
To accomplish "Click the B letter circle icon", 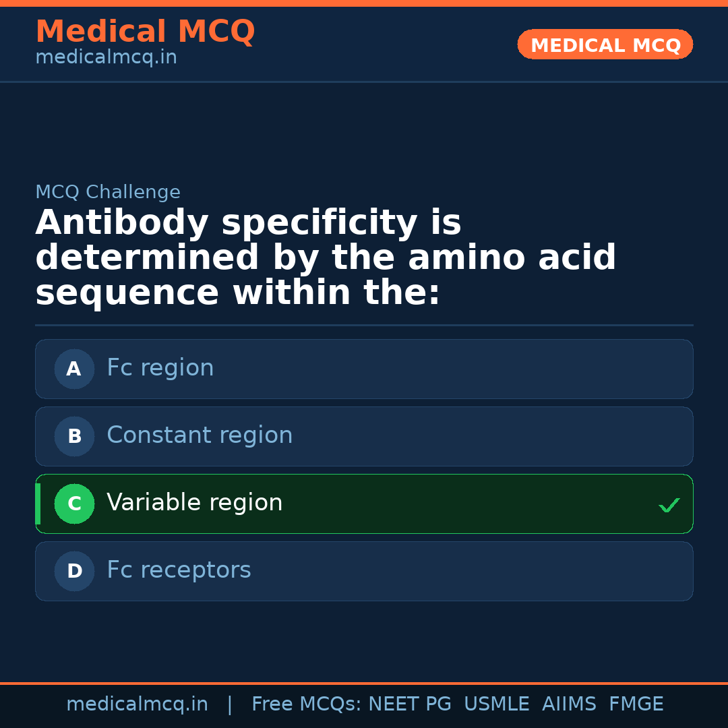I will pyautogui.click(x=74, y=436).
